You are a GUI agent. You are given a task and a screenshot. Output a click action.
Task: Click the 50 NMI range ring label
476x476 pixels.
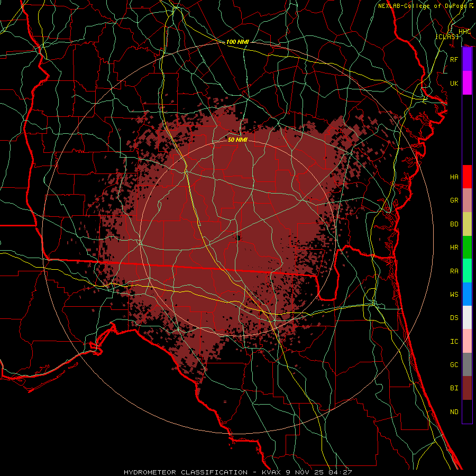point(237,140)
